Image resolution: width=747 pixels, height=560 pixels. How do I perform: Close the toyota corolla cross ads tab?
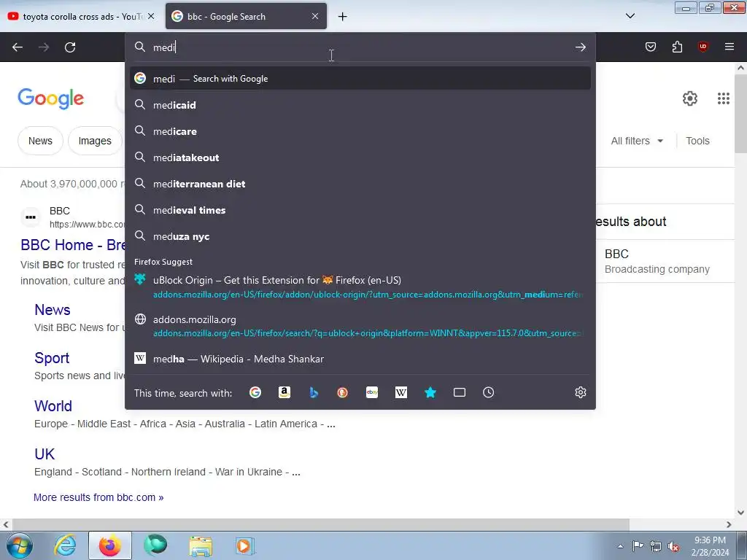151,16
